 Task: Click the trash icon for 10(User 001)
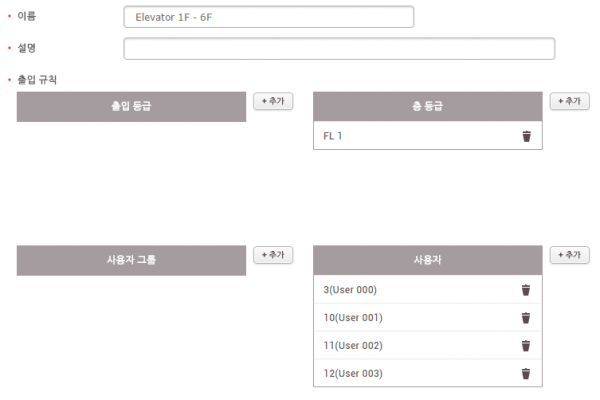click(526, 318)
